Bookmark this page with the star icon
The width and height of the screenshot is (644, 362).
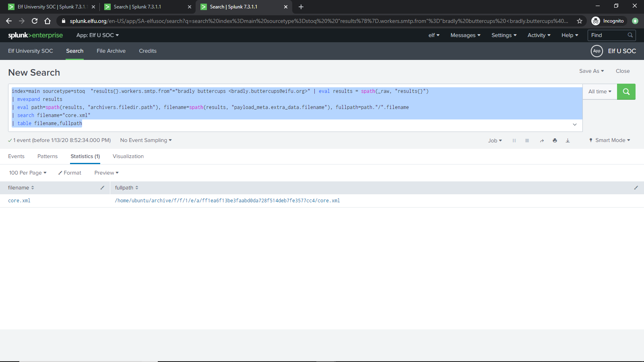click(x=580, y=21)
